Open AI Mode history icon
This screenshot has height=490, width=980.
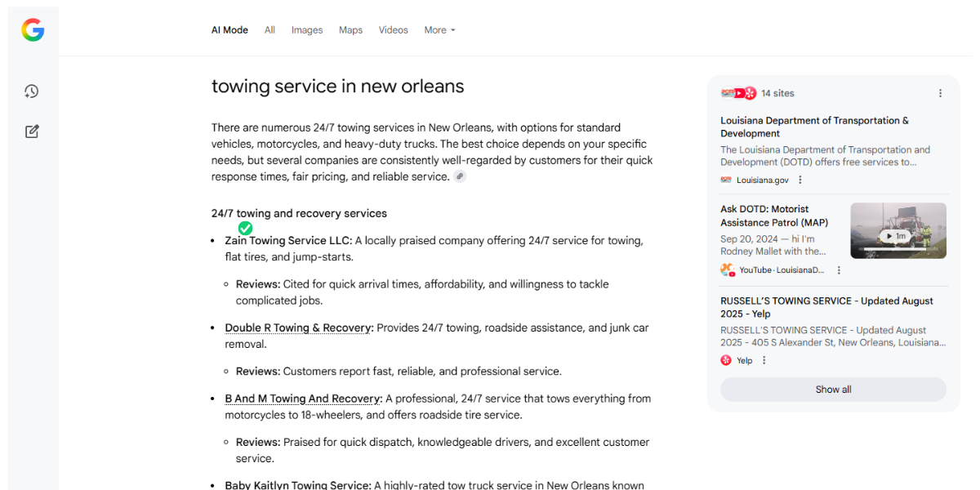click(32, 91)
